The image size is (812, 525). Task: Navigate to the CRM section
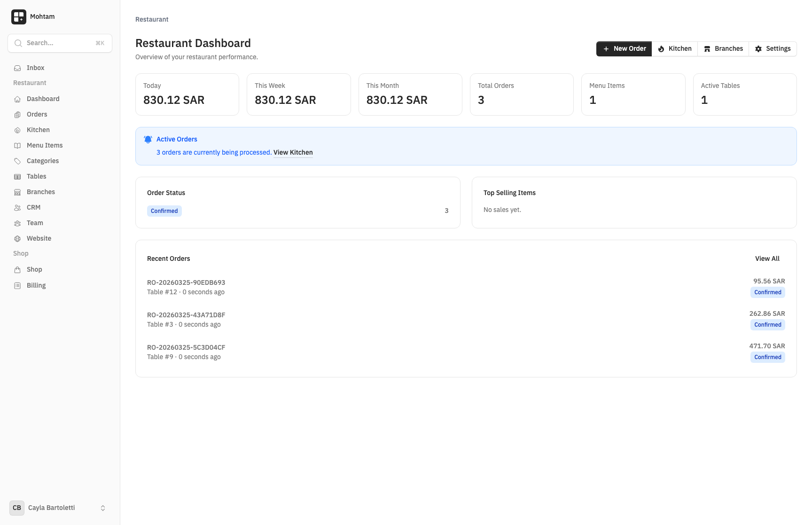33,207
